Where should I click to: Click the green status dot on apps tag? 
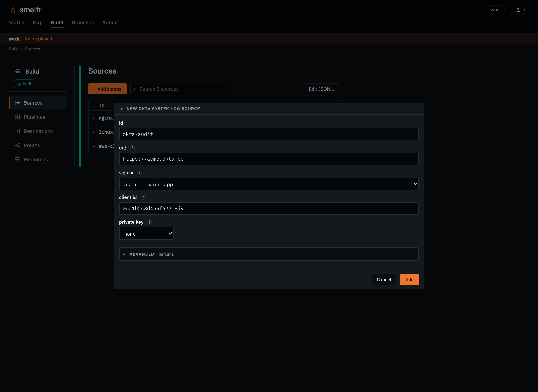[30, 84]
